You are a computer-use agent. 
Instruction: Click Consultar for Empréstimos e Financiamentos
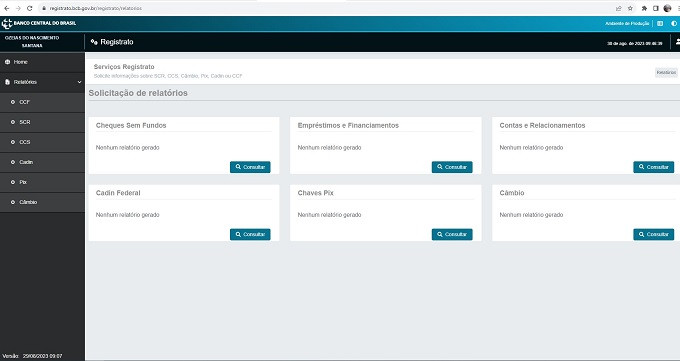point(452,167)
